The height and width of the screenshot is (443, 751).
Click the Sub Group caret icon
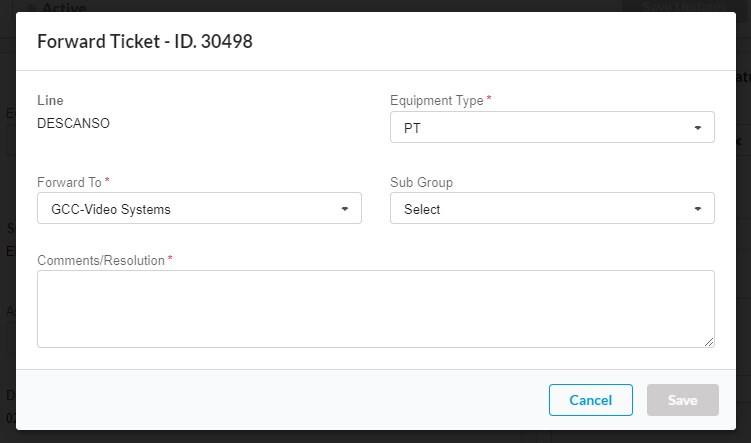[x=696, y=210]
